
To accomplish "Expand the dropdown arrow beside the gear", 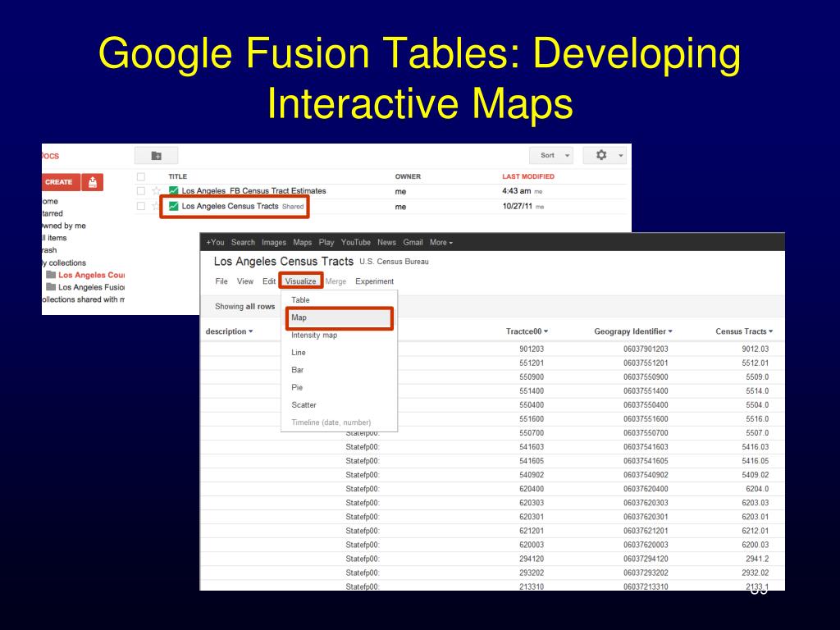I will tap(620, 155).
